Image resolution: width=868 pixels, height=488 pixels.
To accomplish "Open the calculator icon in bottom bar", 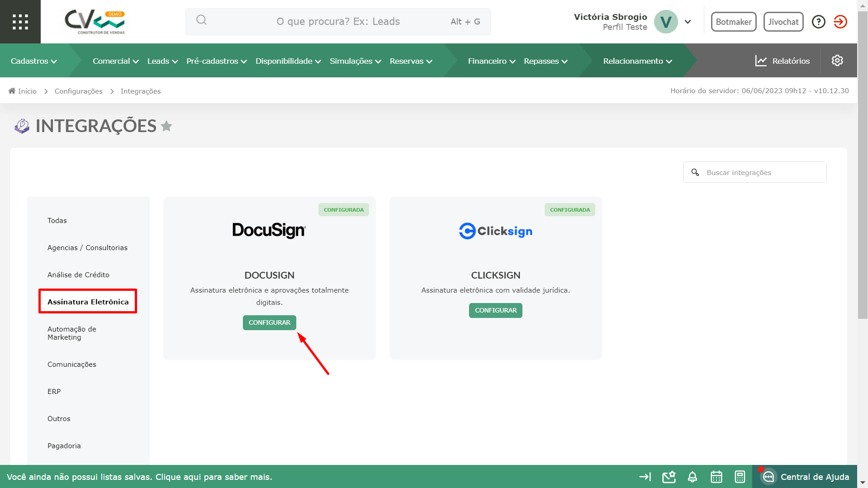I will [740, 477].
